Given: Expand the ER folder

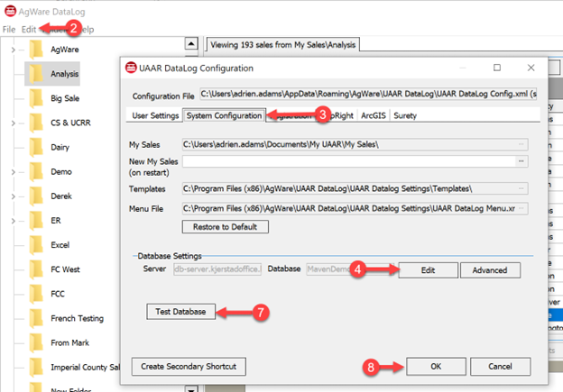Looking at the screenshot, I should [x=13, y=221].
